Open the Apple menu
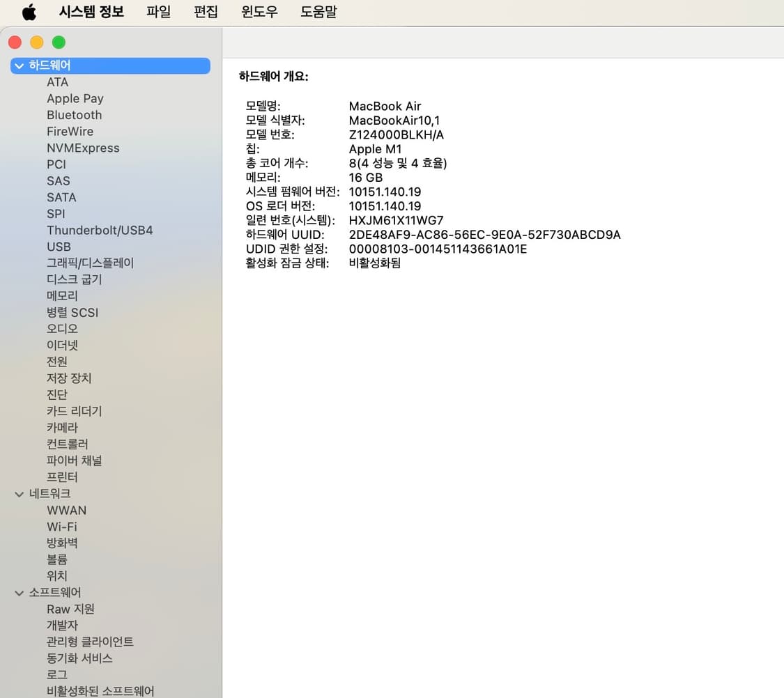784x698 pixels. pyautogui.click(x=29, y=12)
